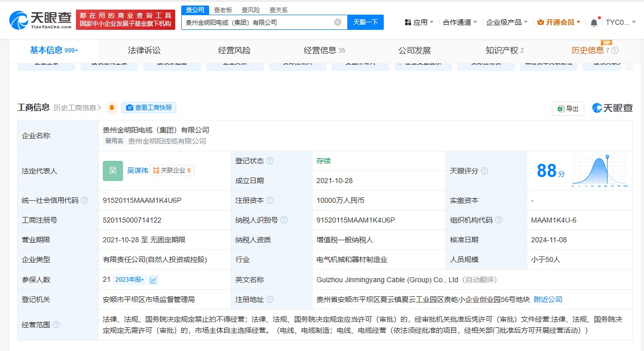Clear the search box with the X icon
Viewport: 644px width, 351px height.
coord(338,22)
